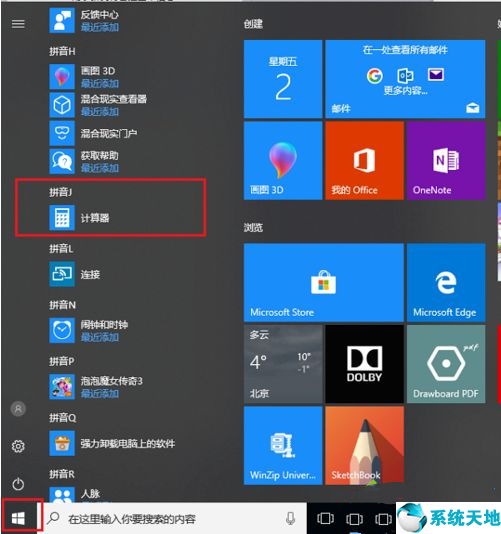Click the Windows Start button
Screen dimensions: 501x534
coord(18,519)
